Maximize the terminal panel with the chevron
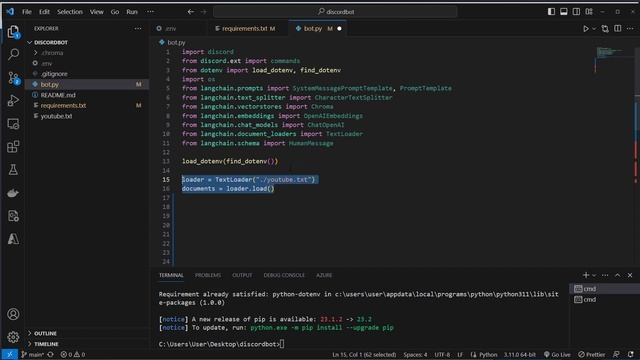The height and width of the screenshot is (360, 640). (x=618, y=275)
